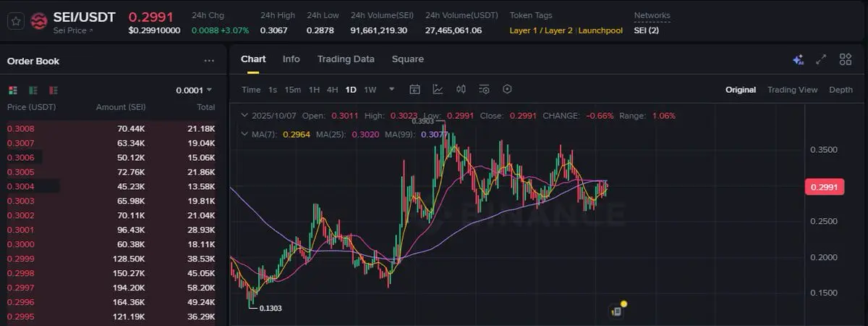The image size is (868, 326).
Task: Select the 1s interval
Action: (x=273, y=90)
